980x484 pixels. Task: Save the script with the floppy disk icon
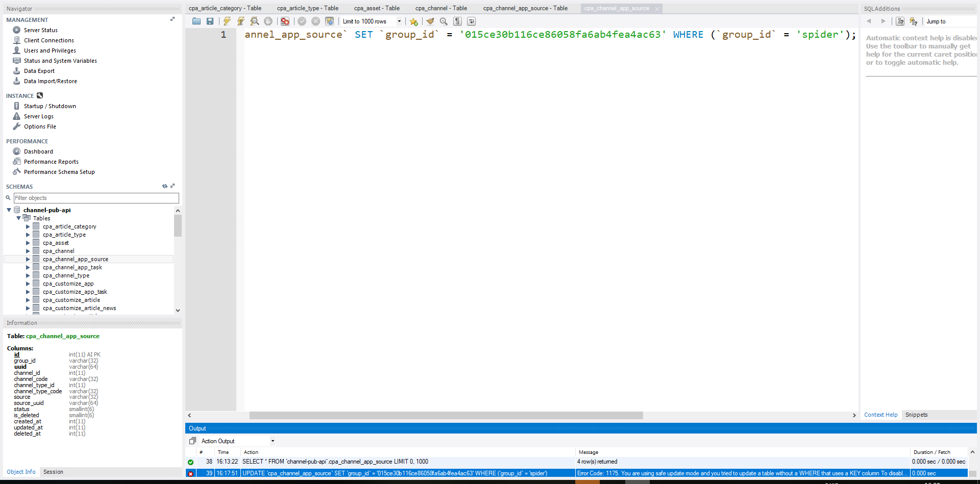(x=210, y=21)
